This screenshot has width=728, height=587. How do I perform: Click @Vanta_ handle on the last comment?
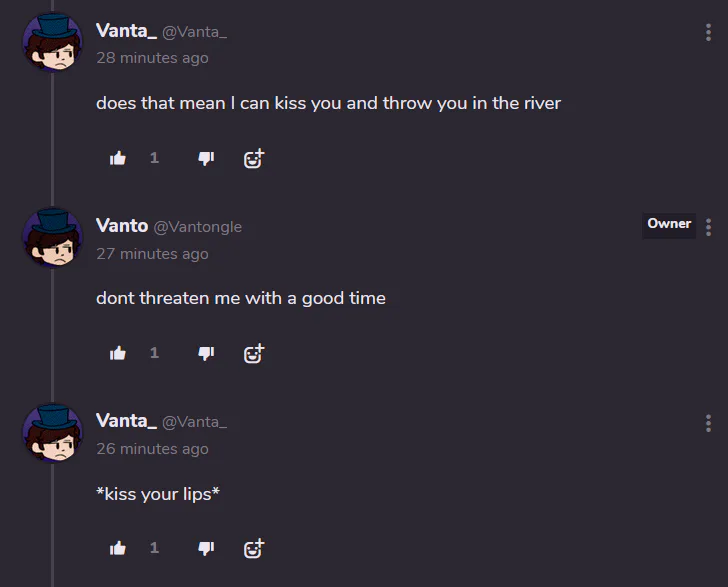[x=195, y=422]
